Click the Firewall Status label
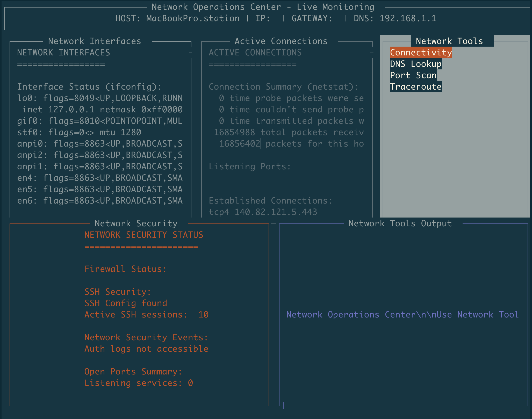Image resolution: width=532 pixels, height=419 pixels. coord(125,269)
